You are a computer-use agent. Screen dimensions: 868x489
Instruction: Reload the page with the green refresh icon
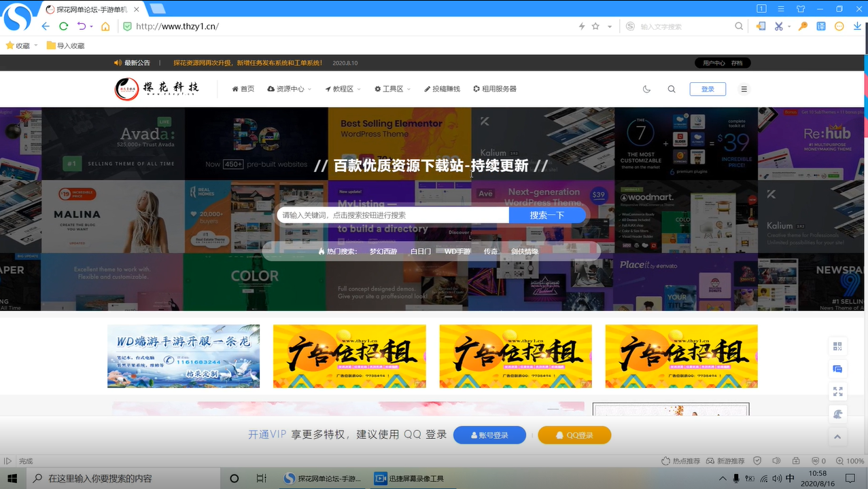coord(63,26)
